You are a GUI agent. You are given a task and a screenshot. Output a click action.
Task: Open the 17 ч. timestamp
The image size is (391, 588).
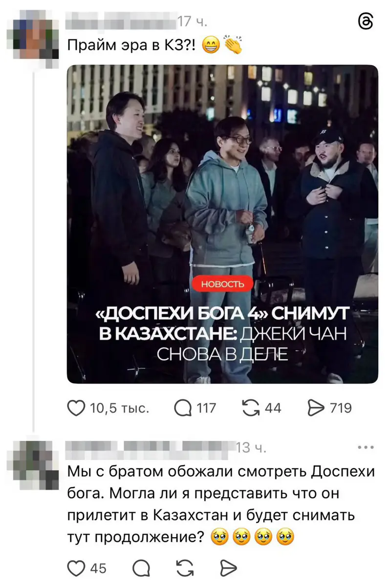click(x=193, y=22)
